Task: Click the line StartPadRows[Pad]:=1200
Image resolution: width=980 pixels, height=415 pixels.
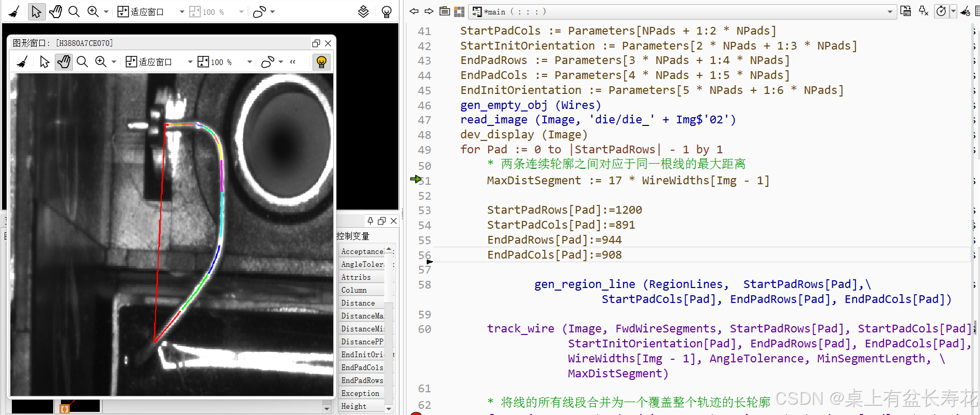Action: click(564, 210)
